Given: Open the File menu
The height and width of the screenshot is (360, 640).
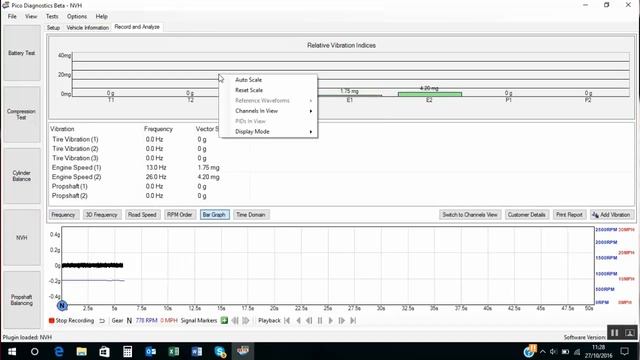Looking at the screenshot, I should tap(12, 16).
